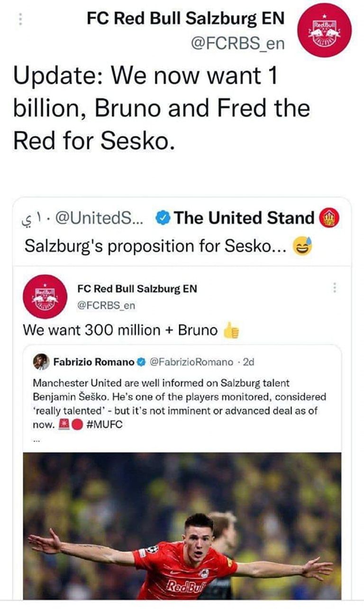Click the Fabrizio Romano display name
The width and height of the screenshot is (364, 609).
tap(95, 360)
